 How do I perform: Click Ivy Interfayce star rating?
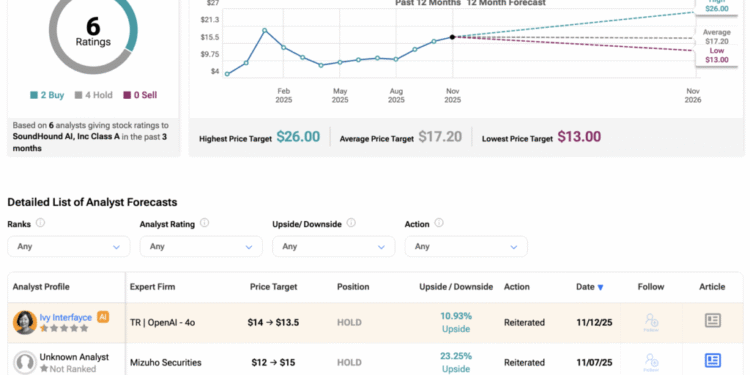click(64, 328)
